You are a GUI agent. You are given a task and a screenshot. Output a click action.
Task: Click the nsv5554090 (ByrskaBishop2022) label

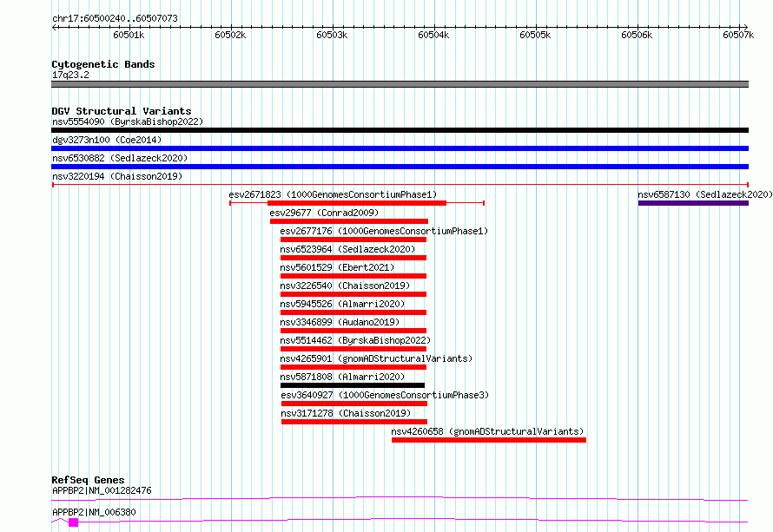pos(128,122)
